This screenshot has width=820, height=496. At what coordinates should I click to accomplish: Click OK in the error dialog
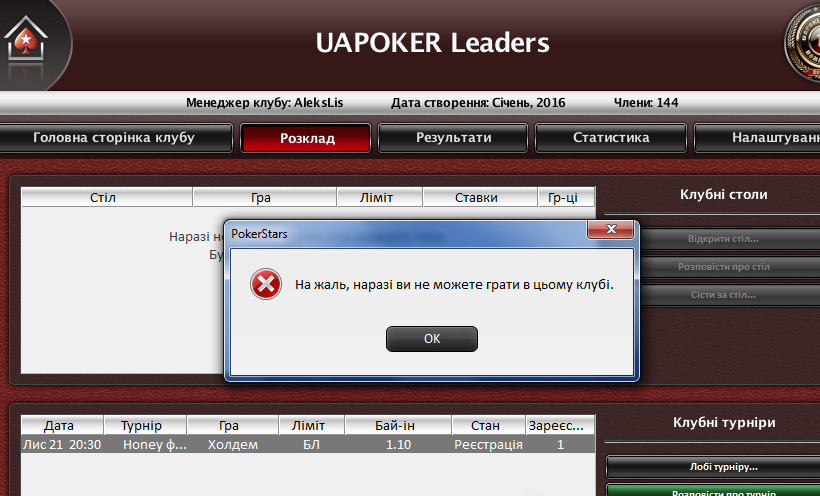[431, 339]
